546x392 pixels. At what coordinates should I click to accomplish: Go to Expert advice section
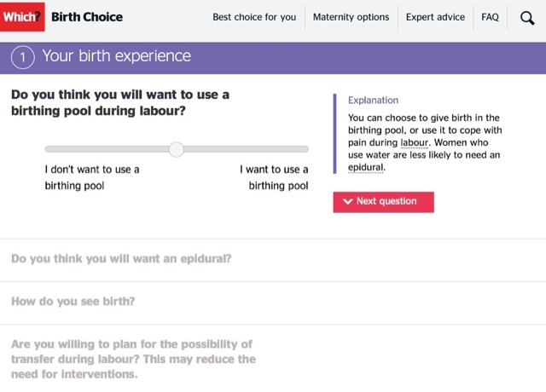[x=435, y=17]
